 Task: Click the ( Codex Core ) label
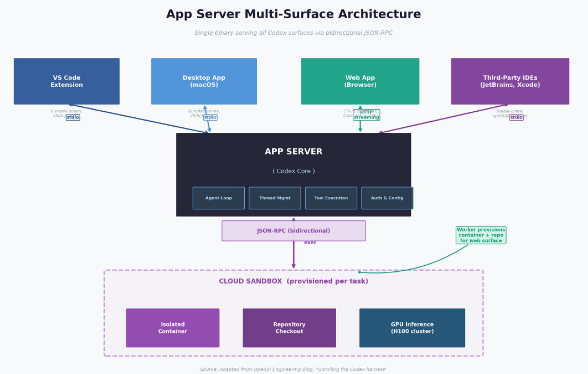[293, 171]
